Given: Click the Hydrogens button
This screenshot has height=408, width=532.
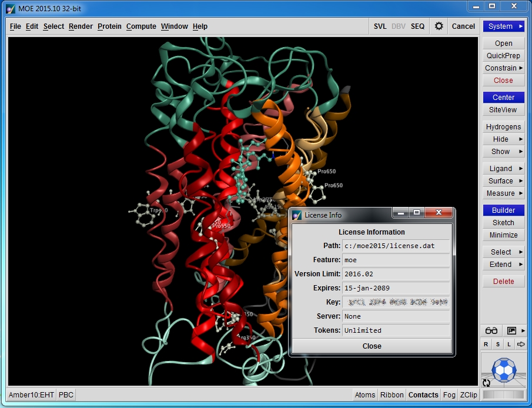Looking at the screenshot, I should 504,126.
